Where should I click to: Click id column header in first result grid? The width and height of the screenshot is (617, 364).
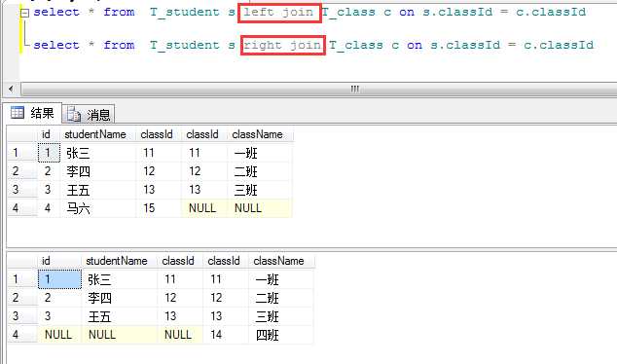pos(49,134)
